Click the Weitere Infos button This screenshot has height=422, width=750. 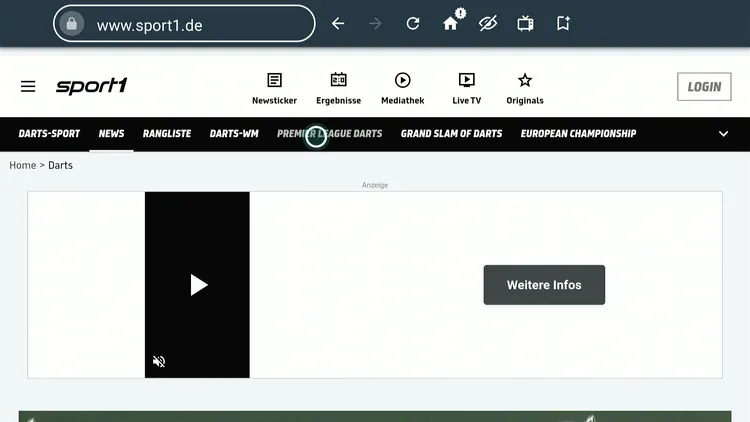point(544,285)
